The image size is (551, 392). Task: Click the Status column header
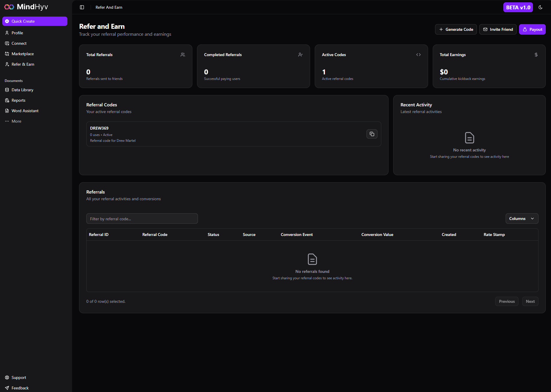[x=213, y=235]
